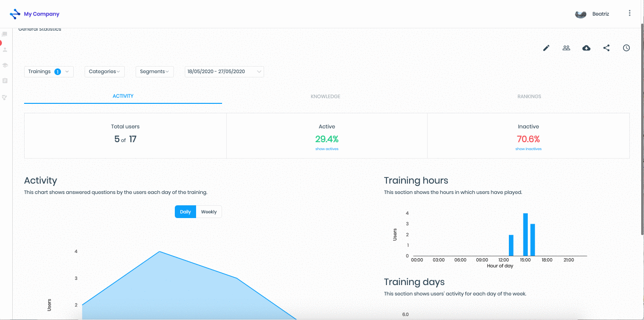Click the 'Hour of day' axis label

tap(500, 266)
